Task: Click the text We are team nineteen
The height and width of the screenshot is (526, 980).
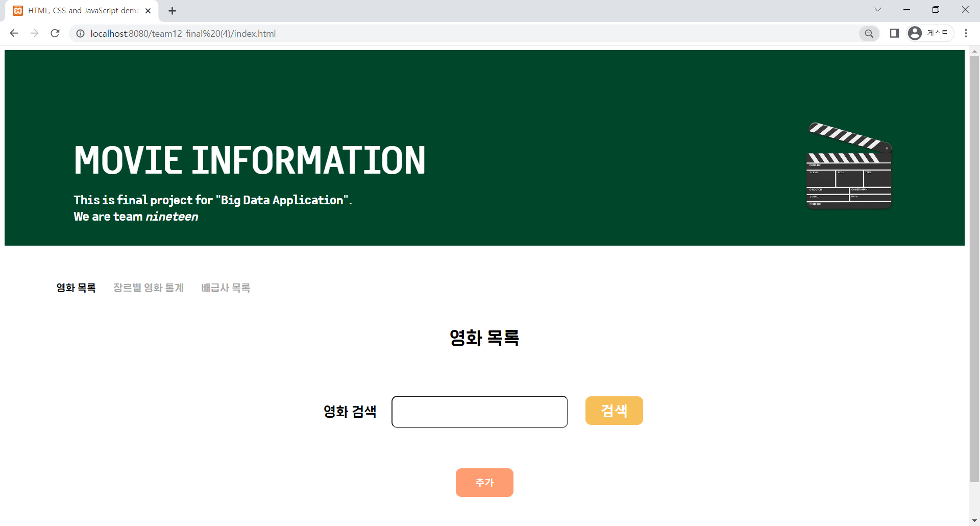Action: click(136, 217)
